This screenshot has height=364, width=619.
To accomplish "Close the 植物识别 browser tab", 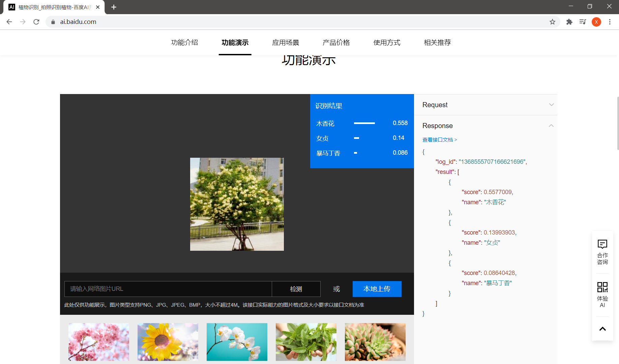I will 98,7.
